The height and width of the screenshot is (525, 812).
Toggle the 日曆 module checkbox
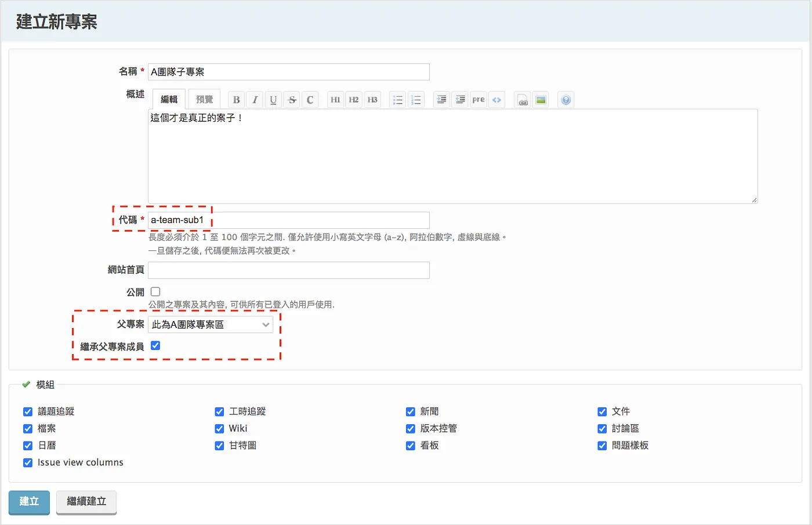pos(28,446)
